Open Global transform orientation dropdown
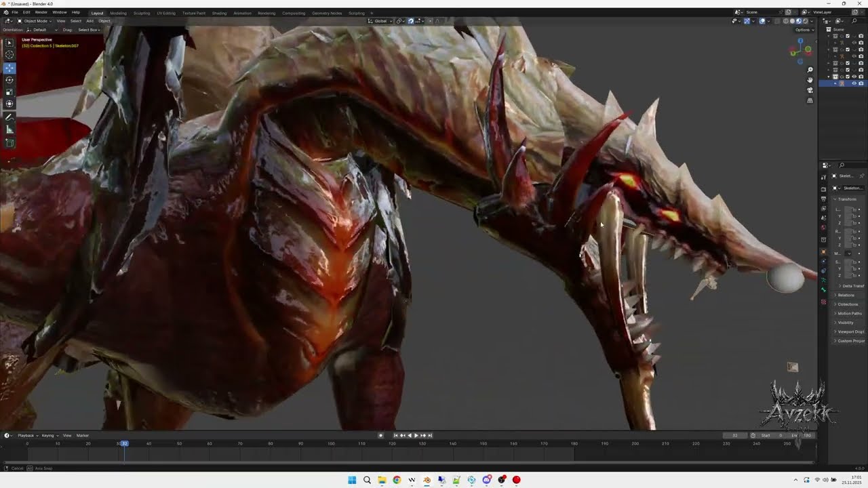The height and width of the screenshot is (488, 868). pyautogui.click(x=380, y=21)
